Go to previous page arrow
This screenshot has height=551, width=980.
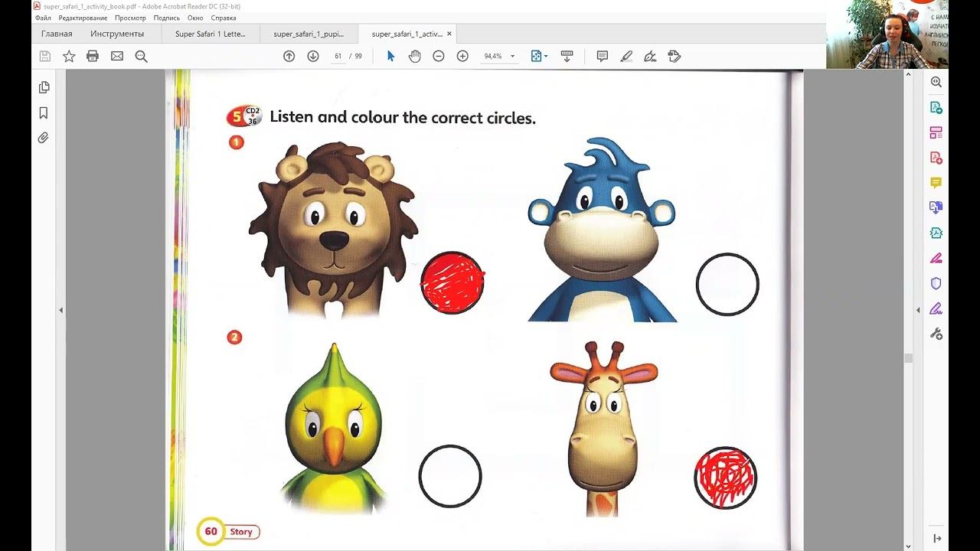[x=289, y=56]
